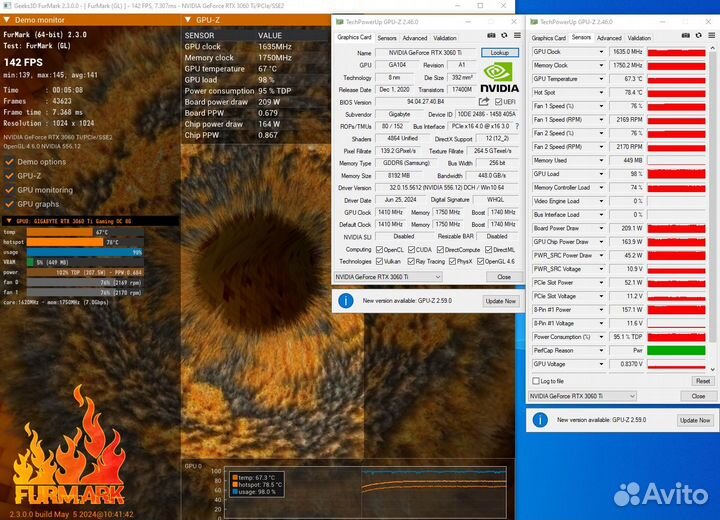Click the BIOS Version field 94.04.27.40.B4

[426, 102]
